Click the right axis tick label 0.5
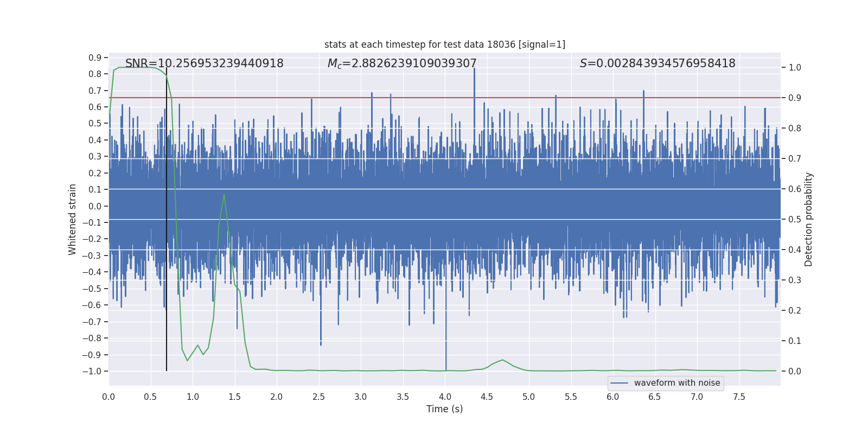868x434 pixels. pyautogui.click(x=795, y=219)
